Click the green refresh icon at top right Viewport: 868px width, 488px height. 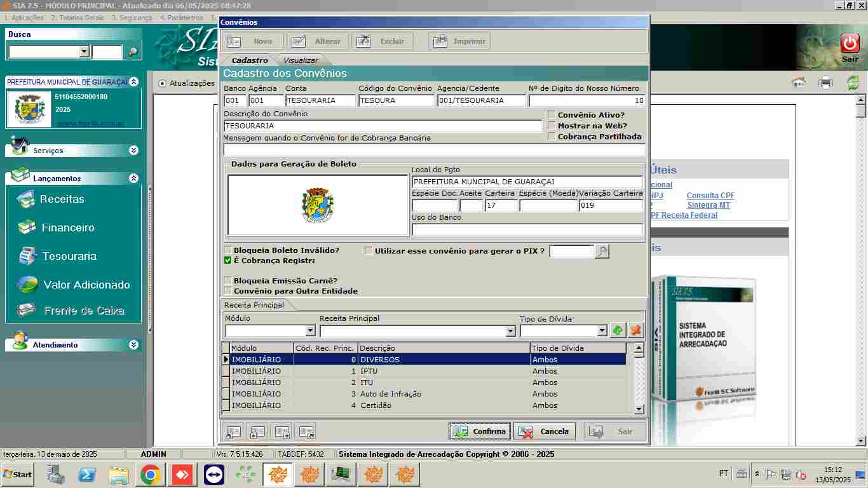(x=853, y=83)
